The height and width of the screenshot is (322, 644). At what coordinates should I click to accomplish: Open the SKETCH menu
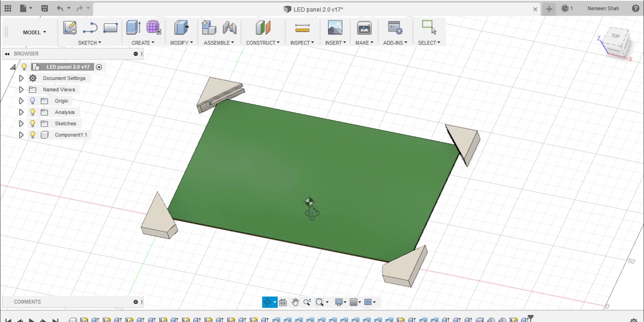[x=89, y=43]
